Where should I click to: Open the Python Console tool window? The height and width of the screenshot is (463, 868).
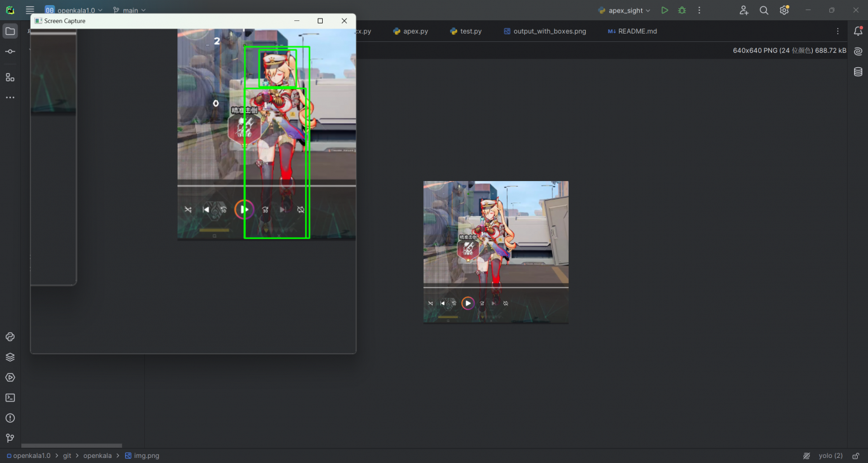(x=10, y=337)
